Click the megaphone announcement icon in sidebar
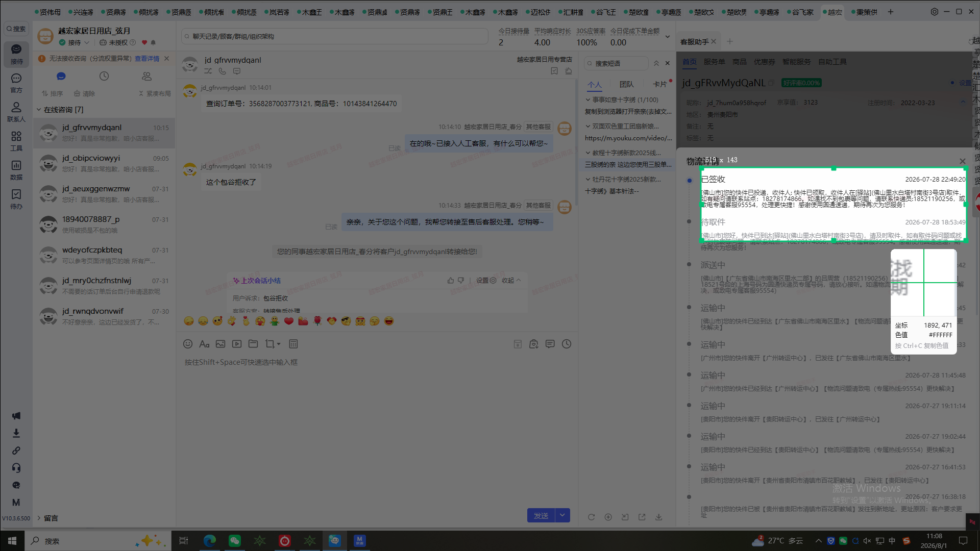 [x=16, y=416]
